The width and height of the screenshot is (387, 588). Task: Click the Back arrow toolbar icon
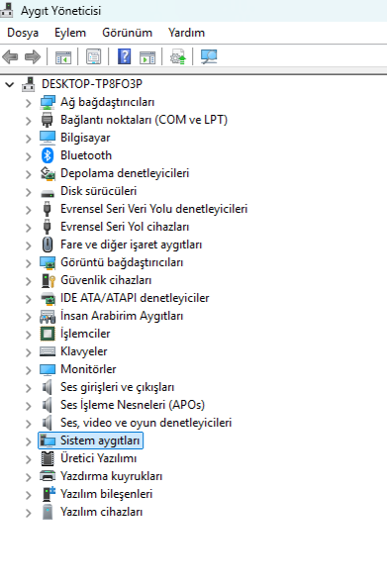pyautogui.click(x=10, y=57)
